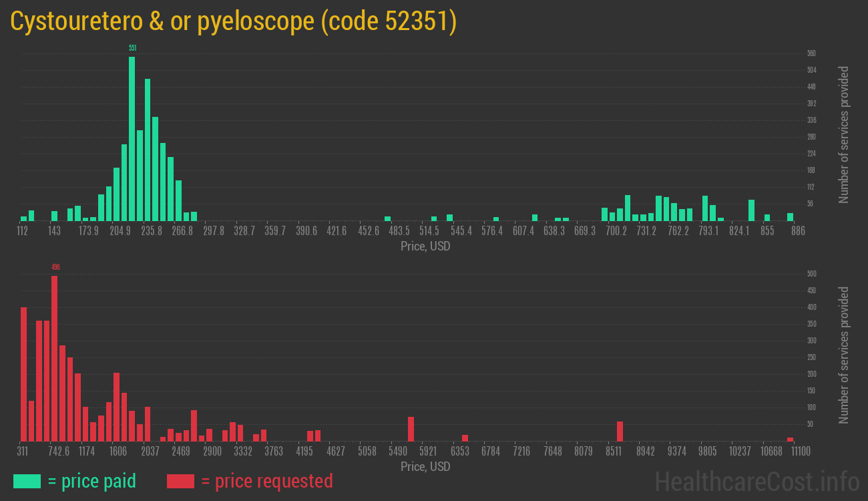Click the small red bar near price 6353
Screen dimensions: 868x501
click(465, 438)
